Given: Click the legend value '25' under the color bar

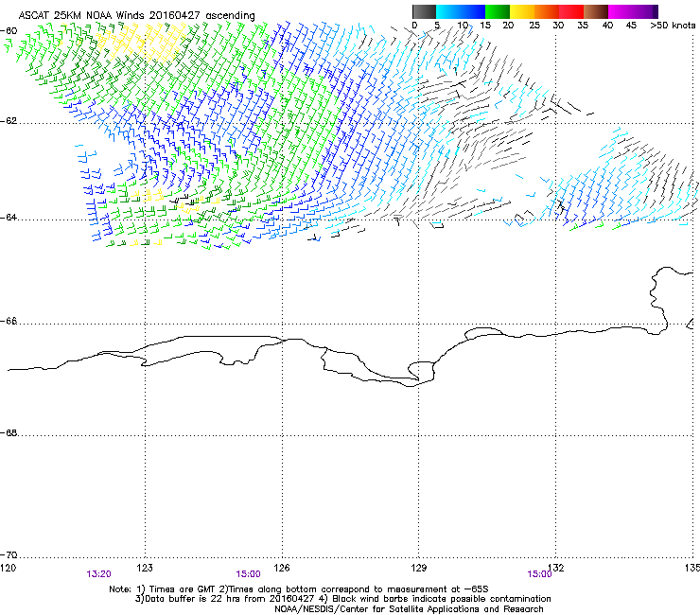Looking at the screenshot, I should pos(534,26).
